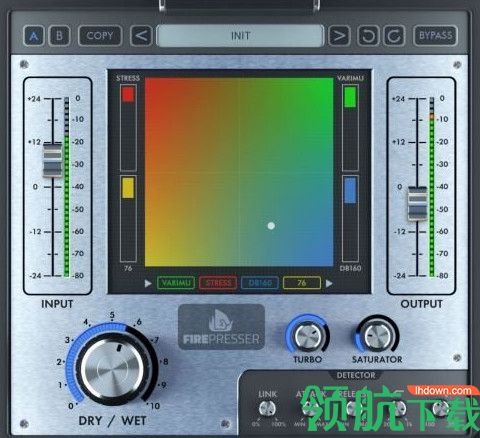This screenshot has height=438, width=480.
Task: Select the blue DB160 mode button
Action: (x=260, y=283)
